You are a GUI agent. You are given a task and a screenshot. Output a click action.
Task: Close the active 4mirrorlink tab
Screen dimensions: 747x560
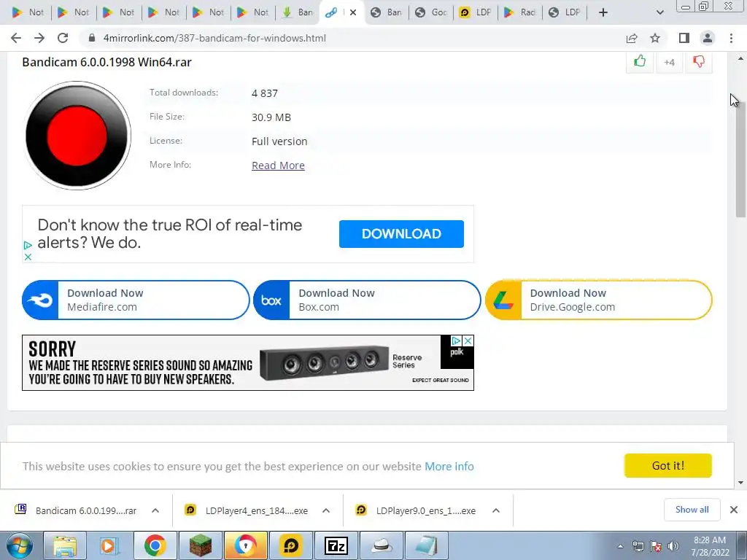tap(353, 12)
